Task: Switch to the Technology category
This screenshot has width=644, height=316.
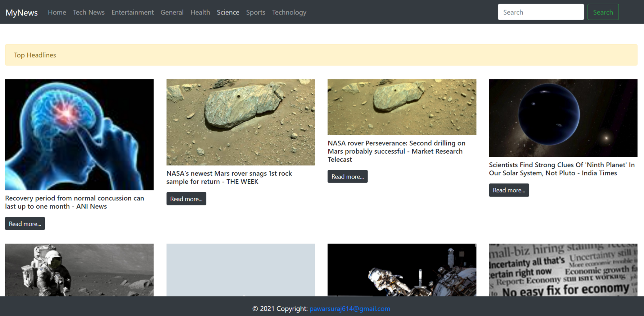Action: click(289, 12)
